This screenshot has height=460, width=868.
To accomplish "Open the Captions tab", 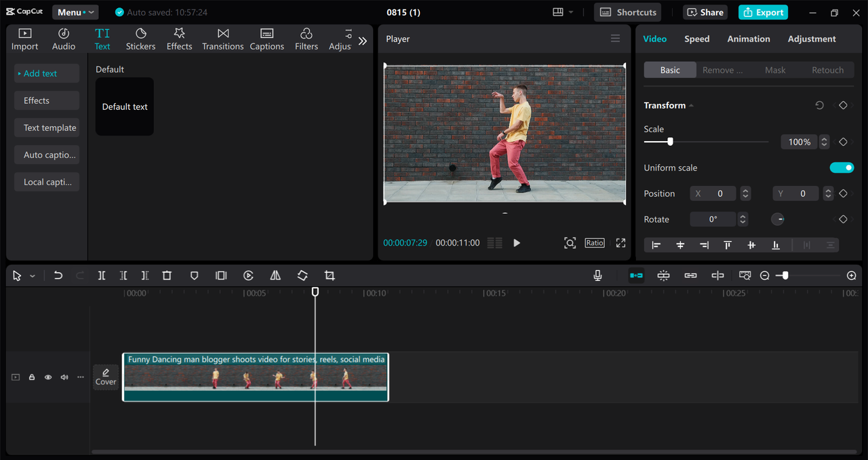I will point(267,39).
